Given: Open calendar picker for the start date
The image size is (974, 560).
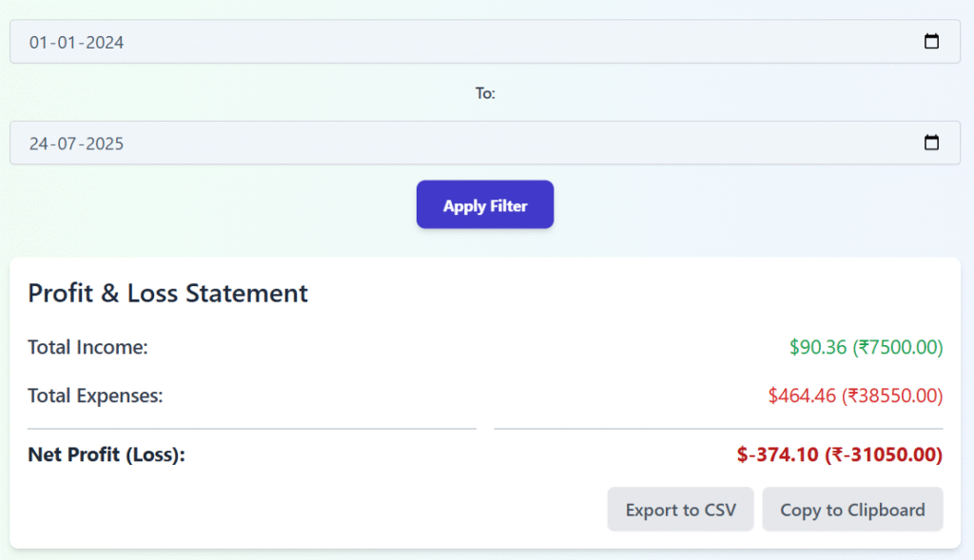Looking at the screenshot, I should (x=931, y=42).
